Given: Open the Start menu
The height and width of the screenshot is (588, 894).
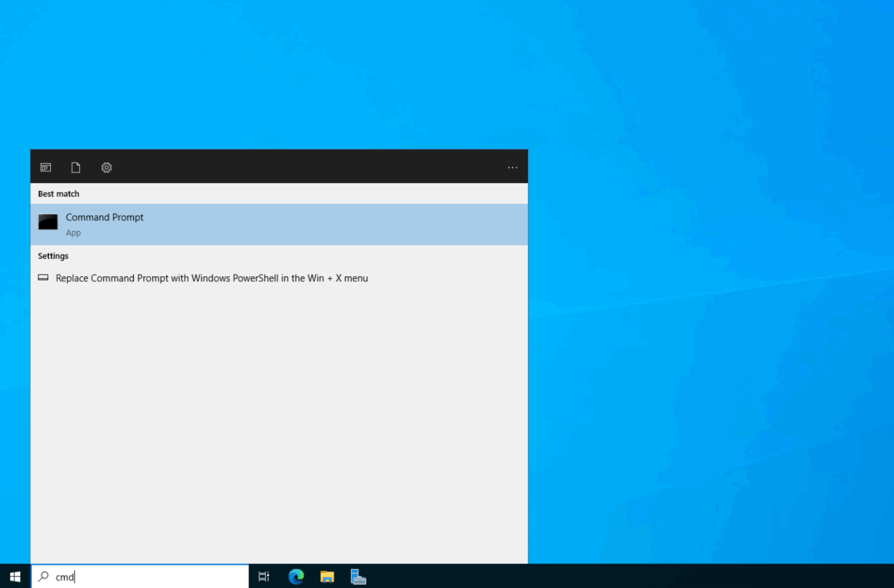Looking at the screenshot, I should [15, 576].
